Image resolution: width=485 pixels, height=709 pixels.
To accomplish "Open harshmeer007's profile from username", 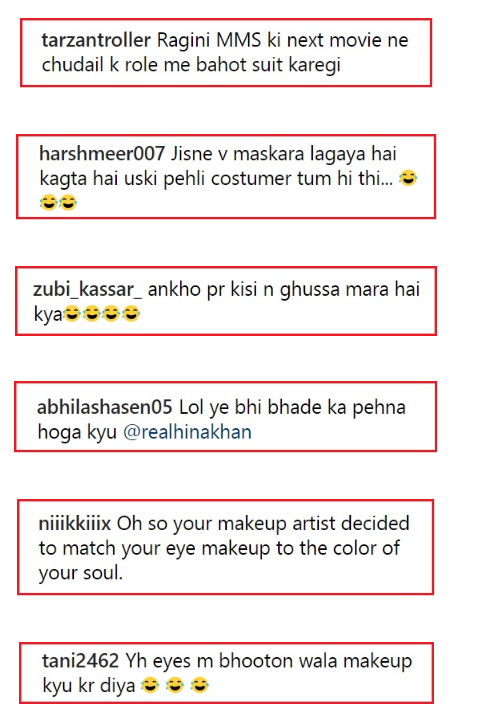I will coord(102,154).
